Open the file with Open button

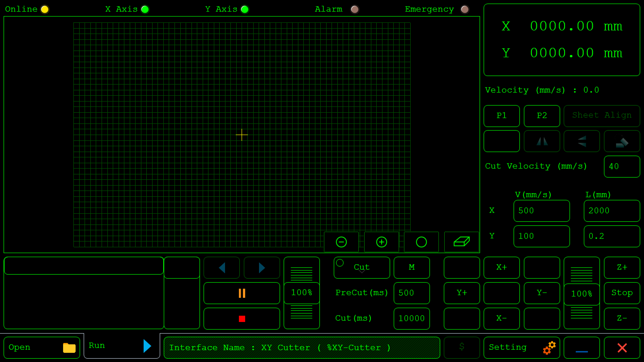[42, 347]
